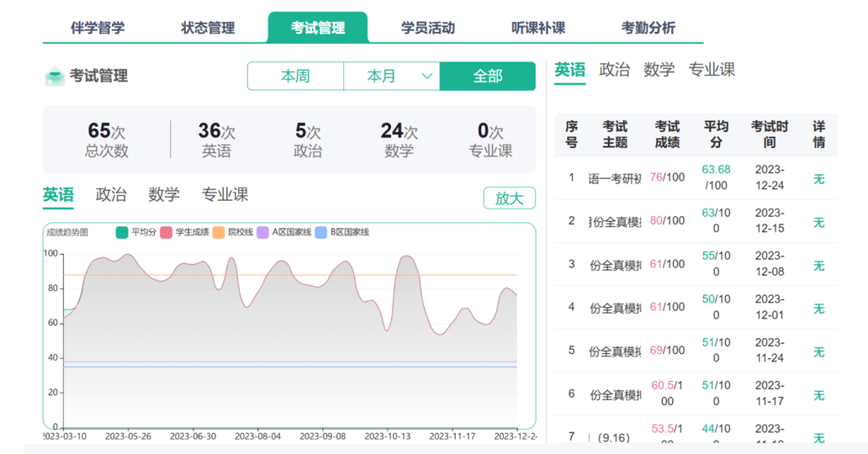The image size is (868, 454).
Task: Select table's 专业课 subject tab
Action: coord(712,71)
